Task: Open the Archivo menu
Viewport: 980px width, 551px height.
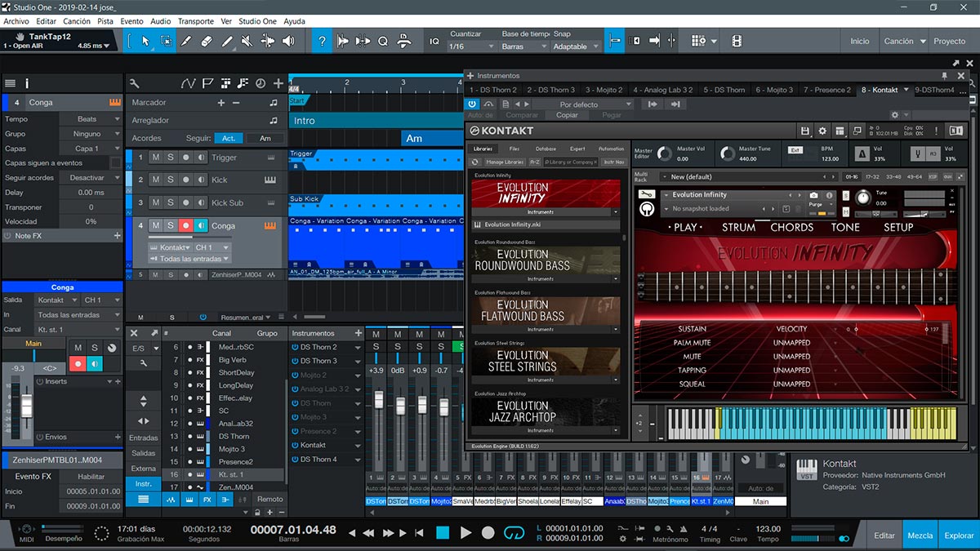Action: click(x=16, y=21)
